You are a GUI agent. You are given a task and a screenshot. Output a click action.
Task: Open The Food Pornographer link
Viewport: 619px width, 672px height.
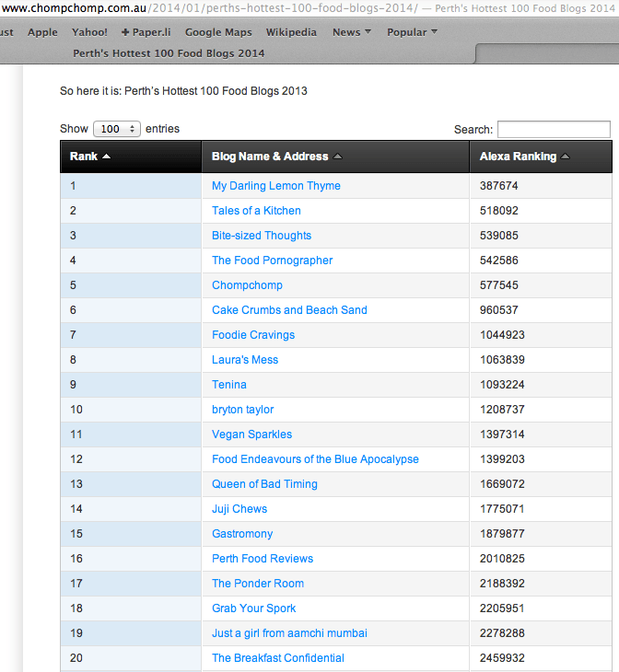pyautogui.click(x=272, y=261)
